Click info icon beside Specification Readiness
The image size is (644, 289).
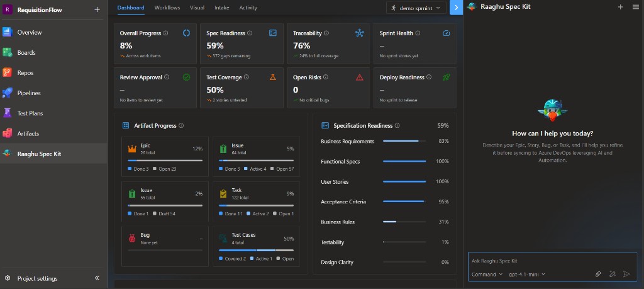click(x=397, y=125)
